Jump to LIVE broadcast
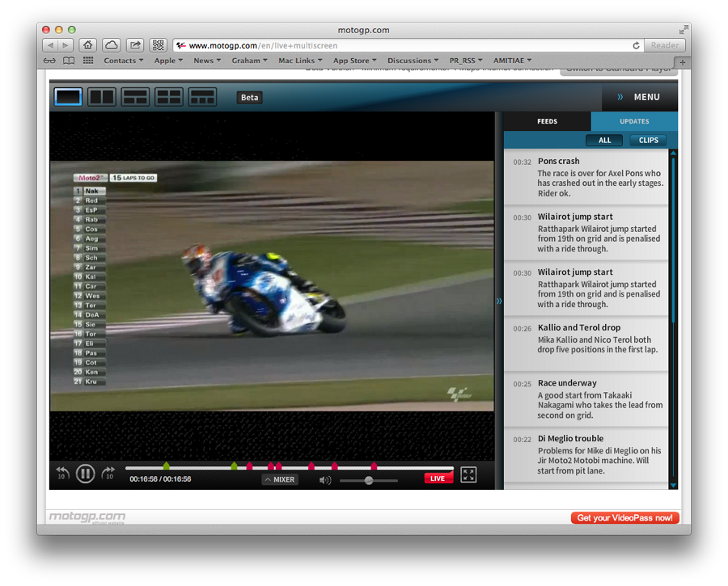The width and height of the screenshot is (728, 586). pos(438,478)
